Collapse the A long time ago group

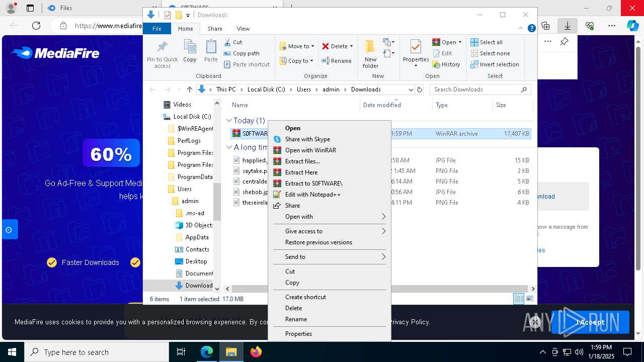pos(229,147)
